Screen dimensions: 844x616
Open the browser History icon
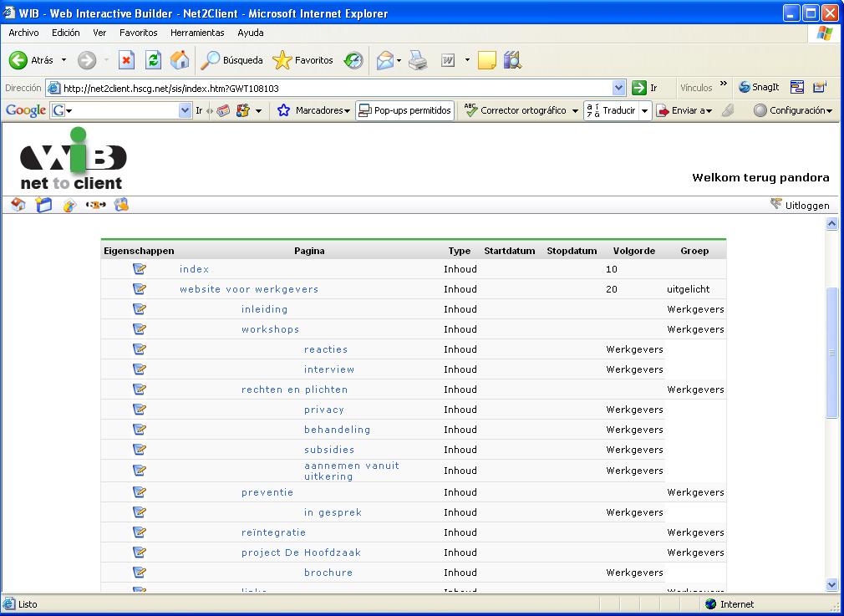pyautogui.click(x=353, y=60)
